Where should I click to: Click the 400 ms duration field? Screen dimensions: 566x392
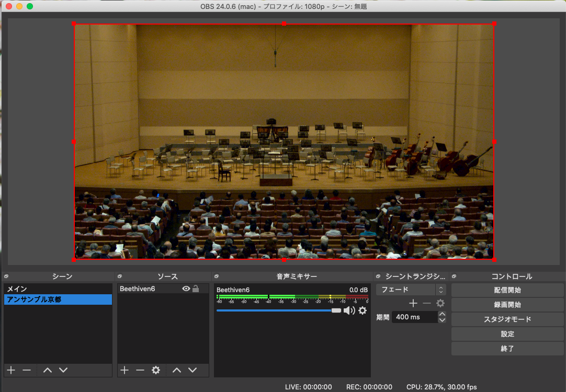[415, 317]
